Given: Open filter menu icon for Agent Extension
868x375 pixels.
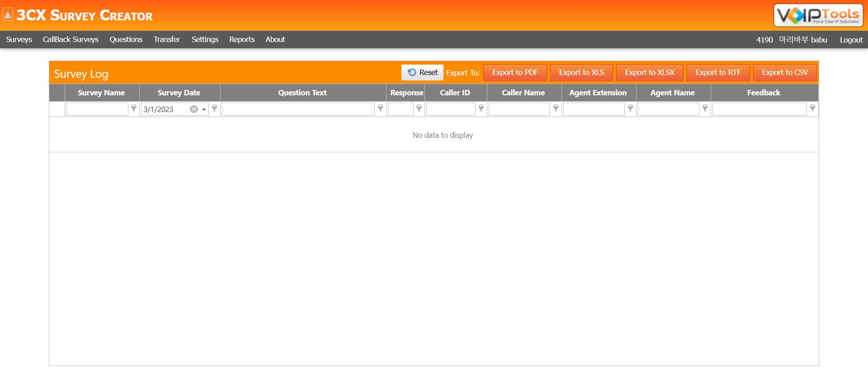Looking at the screenshot, I should coord(630,108).
